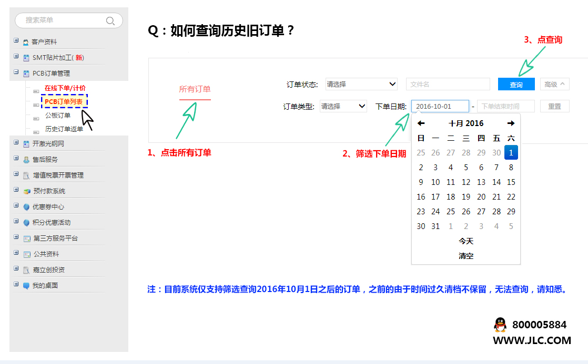Click the 我的桌面 chat bubble icon
The image size is (588, 364).
click(x=26, y=286)
